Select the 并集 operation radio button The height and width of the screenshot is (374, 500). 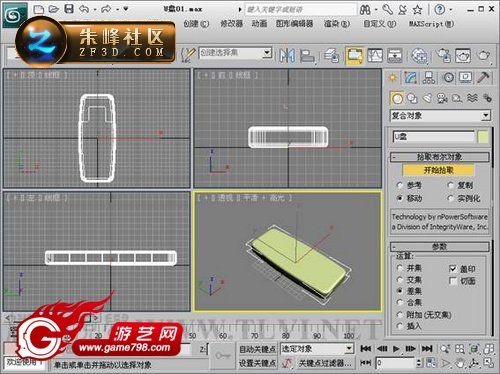400,268
